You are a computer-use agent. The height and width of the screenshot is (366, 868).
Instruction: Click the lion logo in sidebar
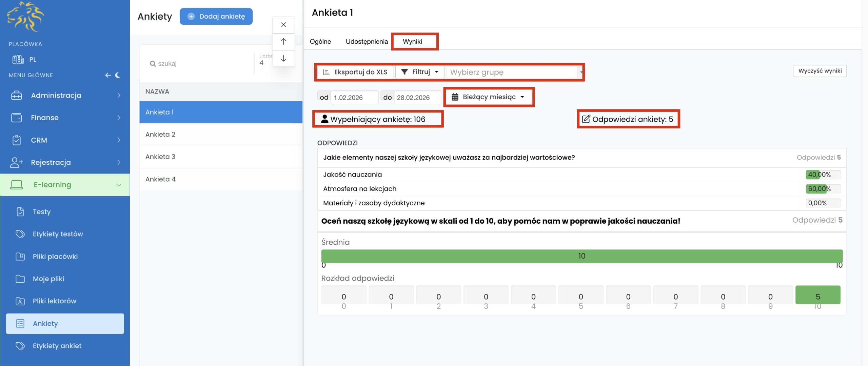click(26, 16)
